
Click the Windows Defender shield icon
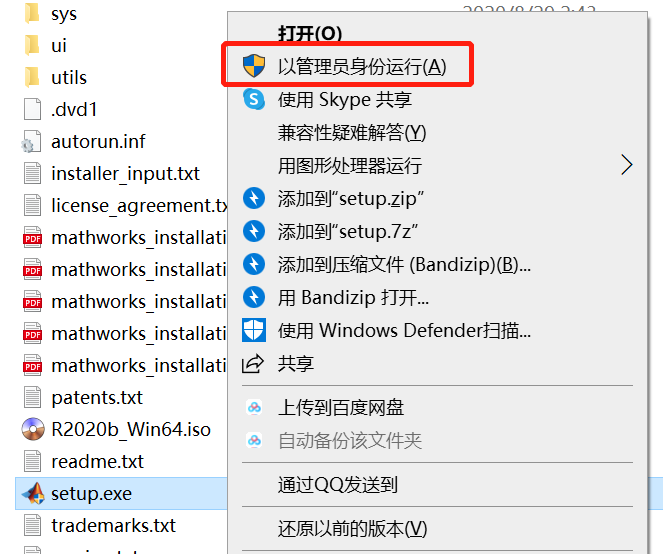tap(254, 330)
